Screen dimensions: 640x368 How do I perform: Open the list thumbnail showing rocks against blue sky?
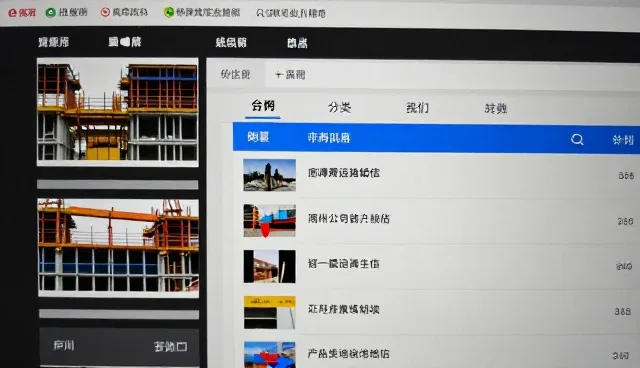[269, 175]
